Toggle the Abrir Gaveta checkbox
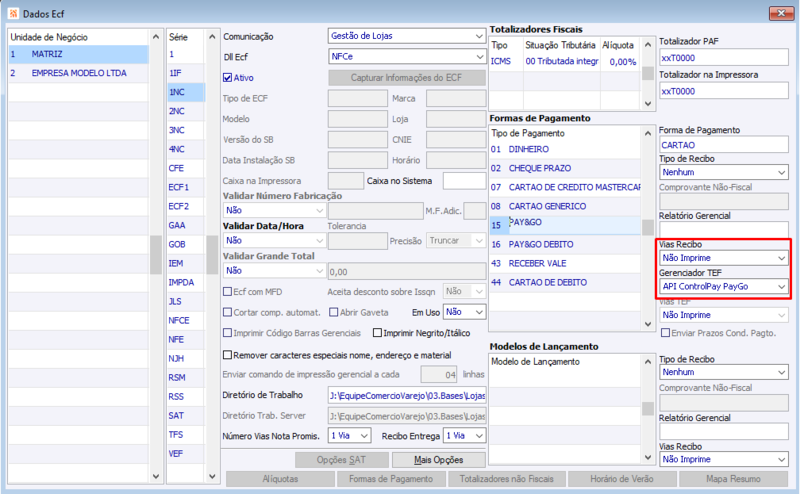Viewport: 800px width, 494px height. (x=334, y=312)
